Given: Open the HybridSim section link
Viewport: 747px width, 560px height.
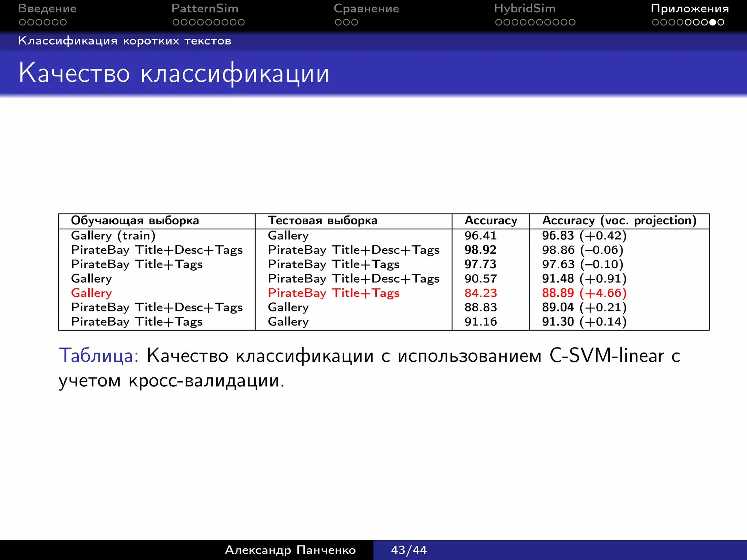Looking at the screenshot, I should (x=525, y=9).
